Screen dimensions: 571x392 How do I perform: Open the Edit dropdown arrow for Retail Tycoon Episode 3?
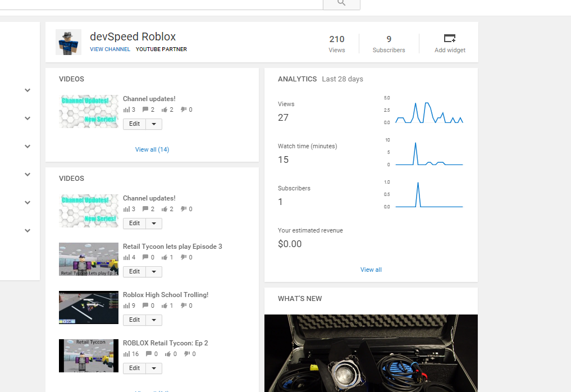[154, 272]
